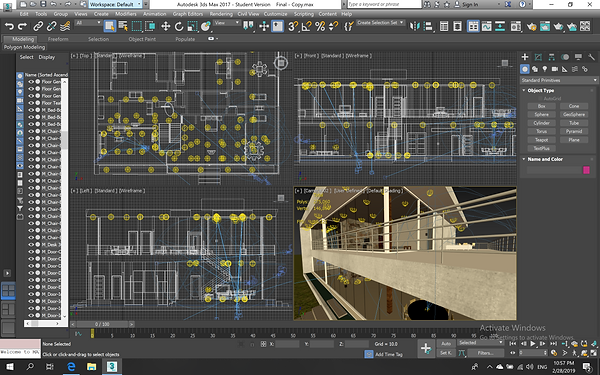600x375 pixels.
Task: Open the pink object color swatch
Action: (586, 170)
